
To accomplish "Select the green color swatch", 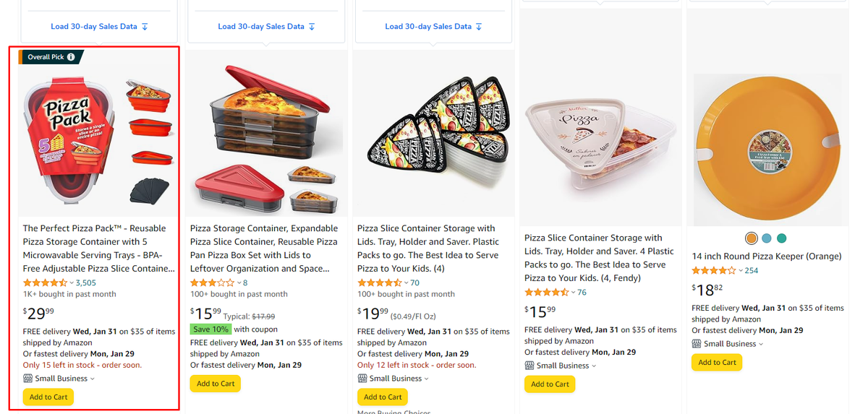I will pyautogui.click(x=781, y=238).
